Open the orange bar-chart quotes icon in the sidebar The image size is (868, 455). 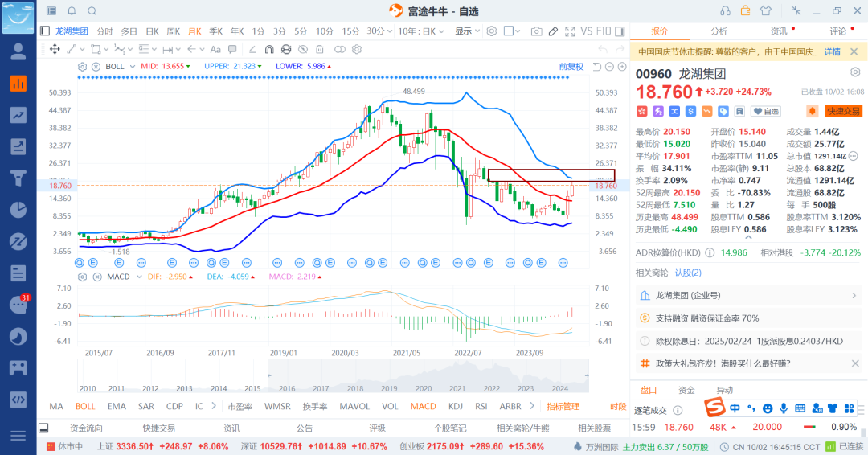click(18, 84)
